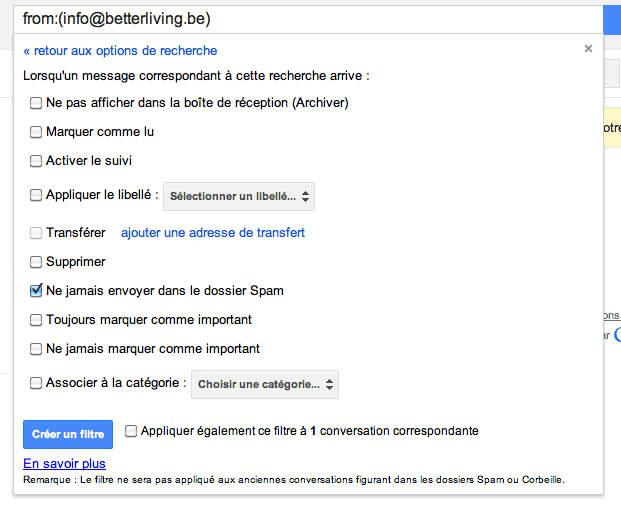Go back via 'retour aux options de recherche'
This screenshot has height=510, width=621.
pyautogui.click(x=120, y=51)
